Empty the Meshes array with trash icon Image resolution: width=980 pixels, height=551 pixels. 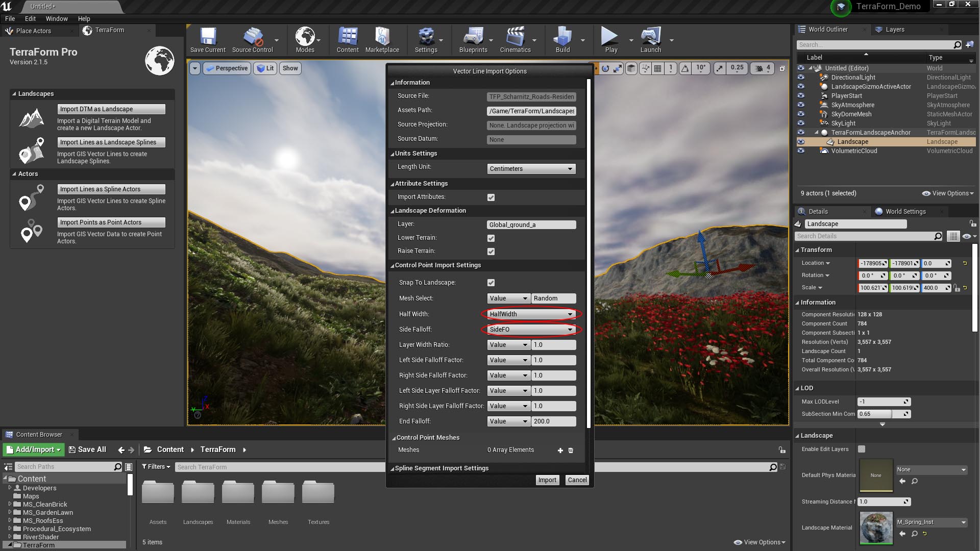click(571, 450)
